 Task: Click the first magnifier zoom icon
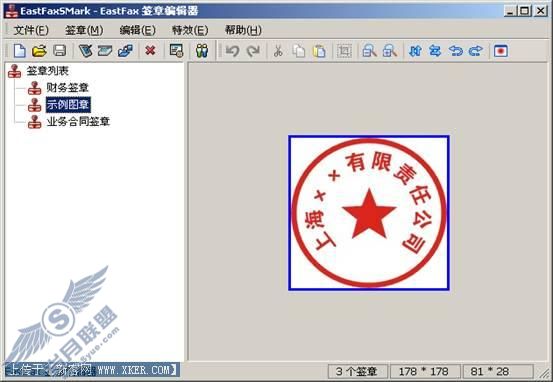[x=369, y=51]
